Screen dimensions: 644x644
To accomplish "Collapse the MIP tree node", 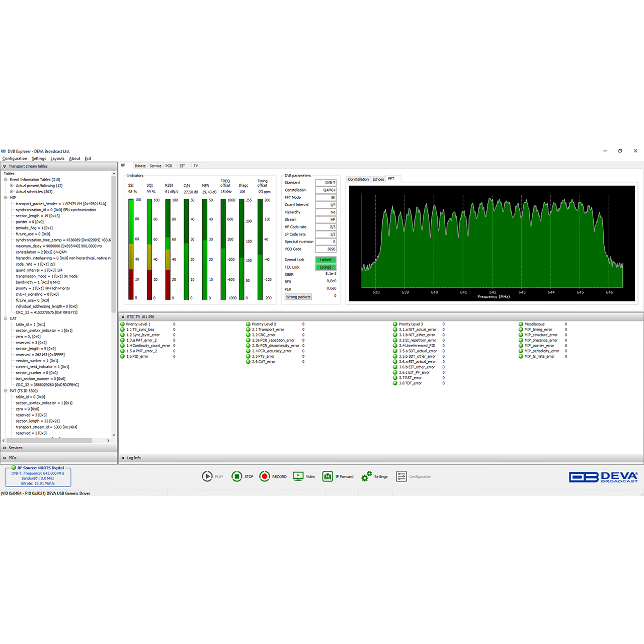I will [6, 198].
